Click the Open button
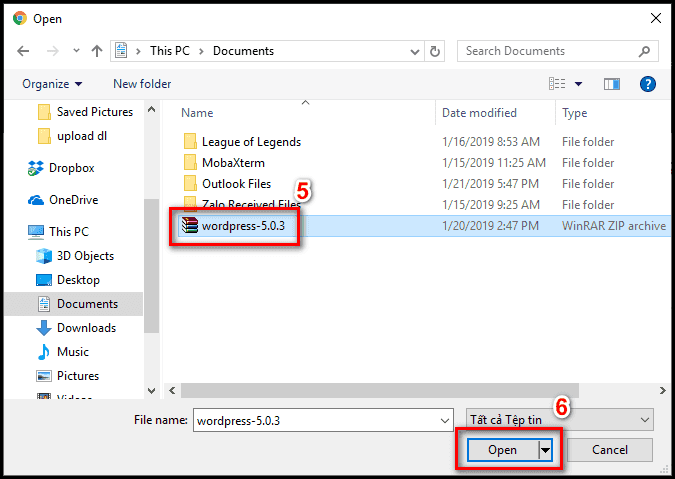 502,450
